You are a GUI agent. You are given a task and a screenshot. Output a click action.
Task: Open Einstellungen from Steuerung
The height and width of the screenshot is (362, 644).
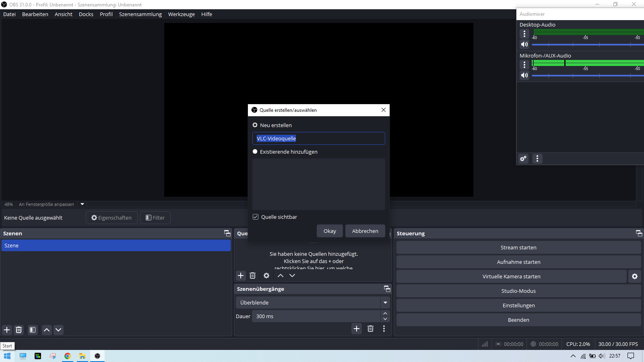pyautogui.click(x=518, y=305)
